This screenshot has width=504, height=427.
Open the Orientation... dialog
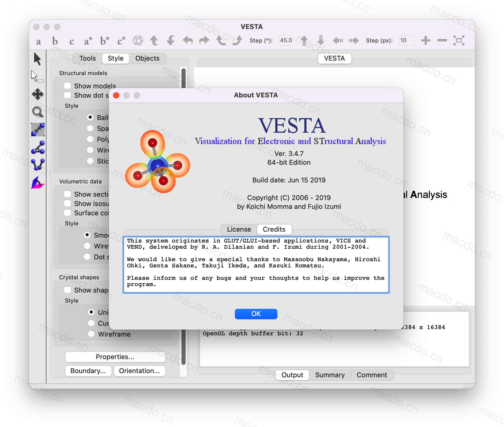(x=139, y=371)
